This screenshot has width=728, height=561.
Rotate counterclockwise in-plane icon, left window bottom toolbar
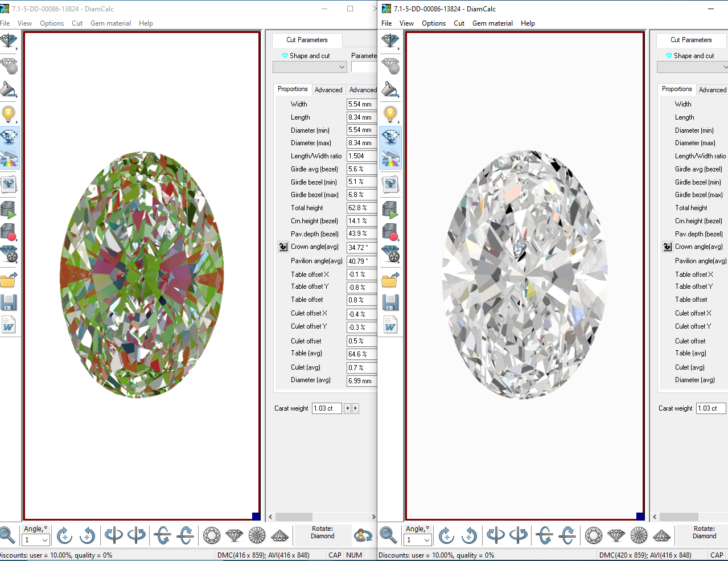(87, 535)
